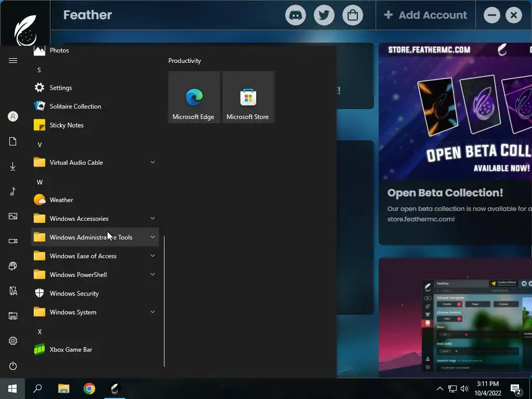Launch Solitaire Collection
This screenshot has width=532, height=399.
coord(95,106)
